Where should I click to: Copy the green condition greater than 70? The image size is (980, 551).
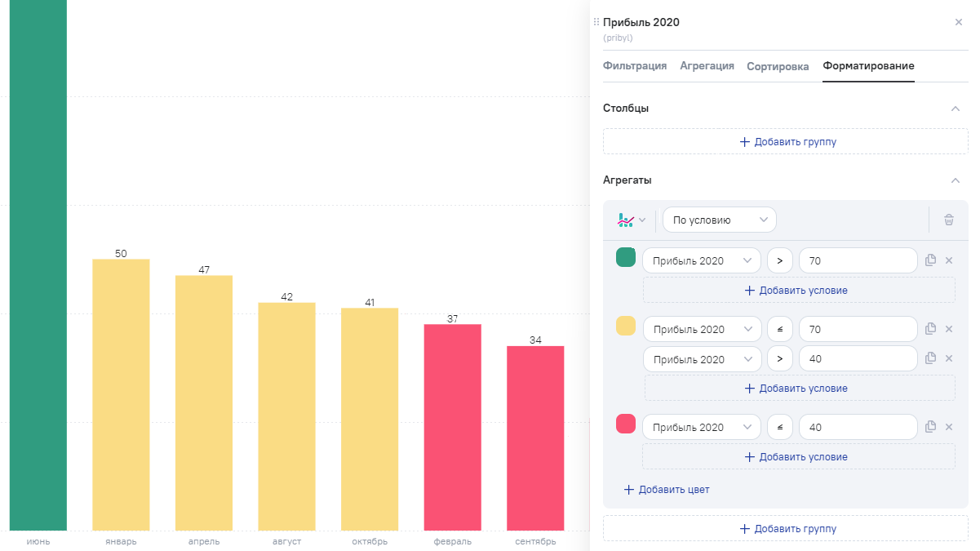pyautogui.click(x=931, y=260)
